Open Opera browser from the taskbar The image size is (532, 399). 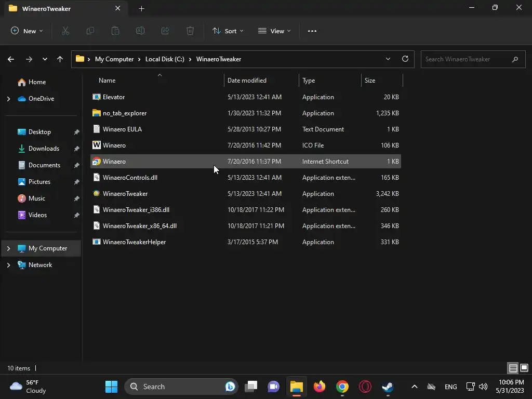pos(365,387)
